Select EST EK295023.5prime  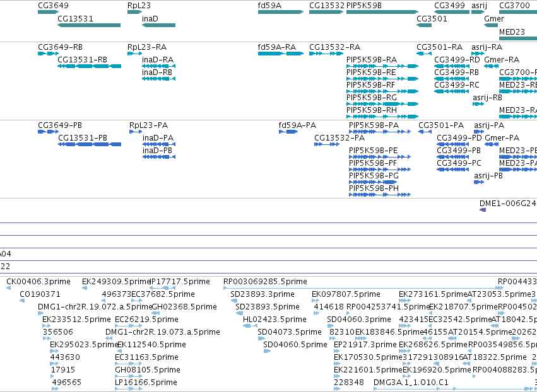point(84,345)
